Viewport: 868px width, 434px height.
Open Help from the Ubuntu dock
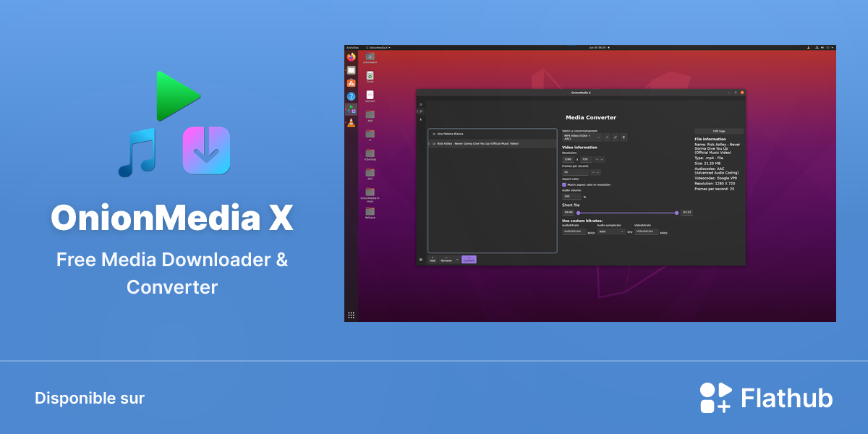(x=352, y=96)
